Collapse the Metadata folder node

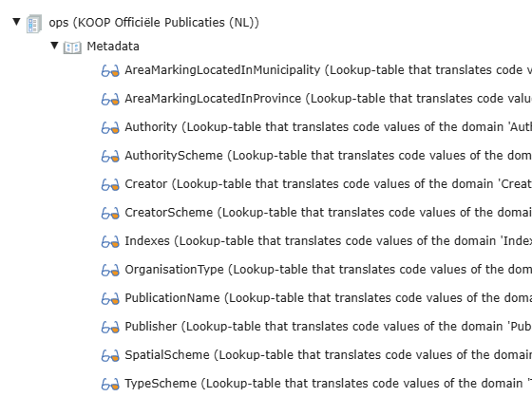tap(54, 46)
